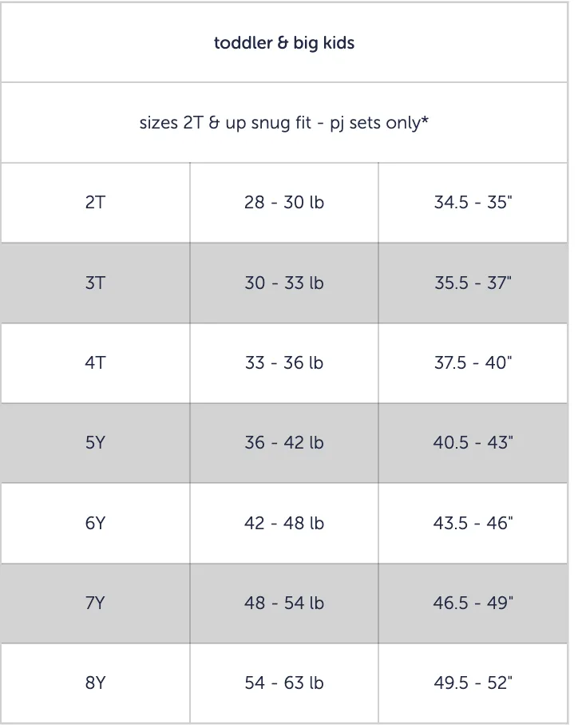This screenshot has width=578, height=728.
Task: Click the 34.5 - 35" height cell
Action: [473, 203]
